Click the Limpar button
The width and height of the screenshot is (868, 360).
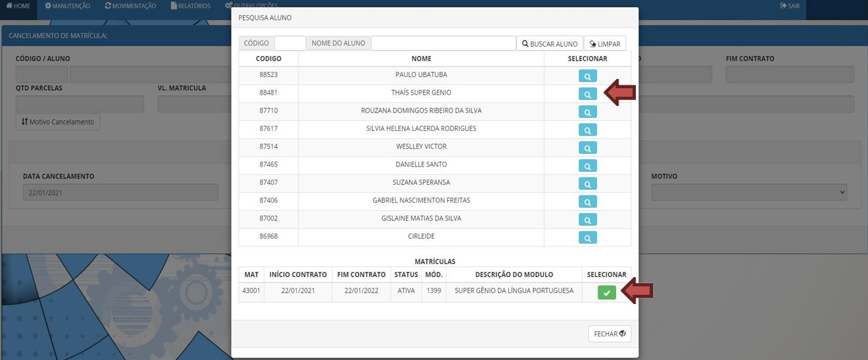click(604, 43)
